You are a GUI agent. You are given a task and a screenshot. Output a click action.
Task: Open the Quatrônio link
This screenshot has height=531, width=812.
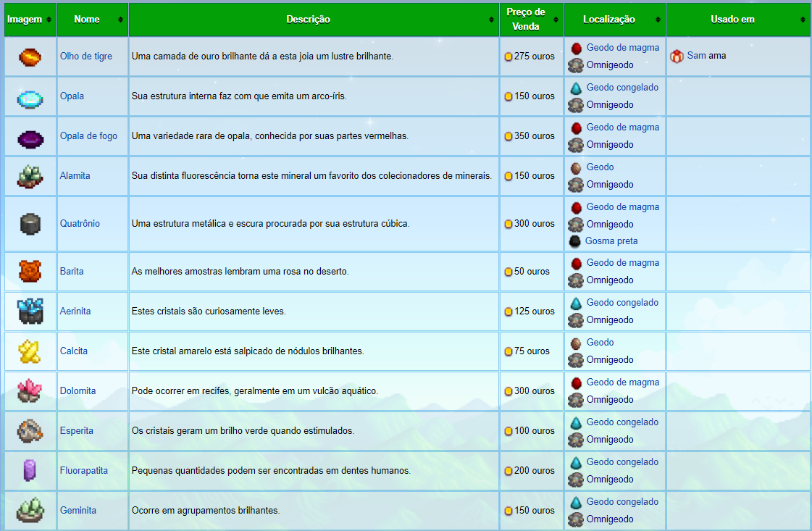(80, 223)
